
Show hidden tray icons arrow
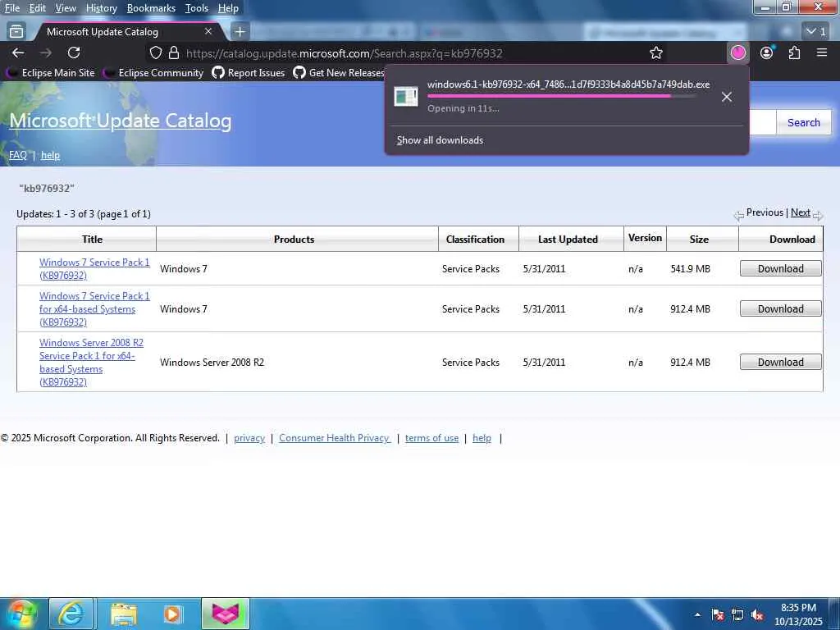pos(697,615)
